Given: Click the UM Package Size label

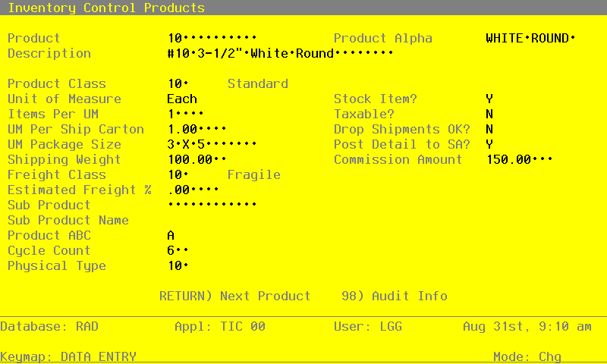Looking at the screenshot, I should pyautogui.click(x=64, y=144).
